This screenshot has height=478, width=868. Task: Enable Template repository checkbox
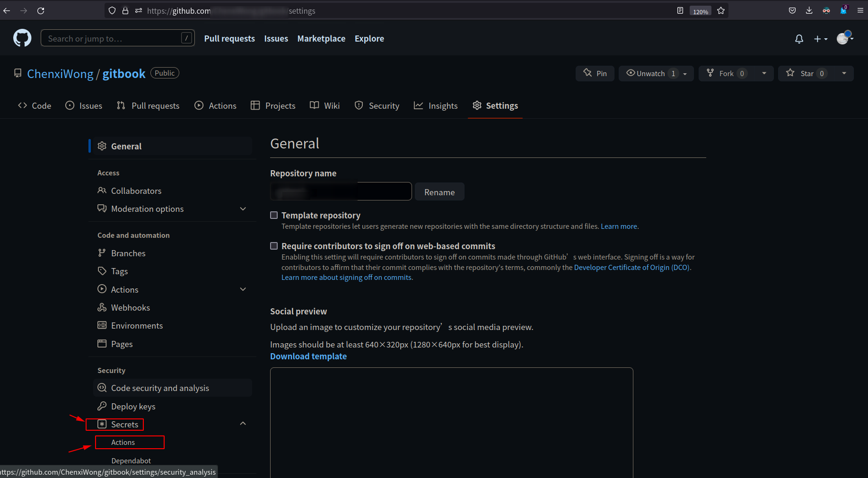pyautogui.click(x=274, y=215)
